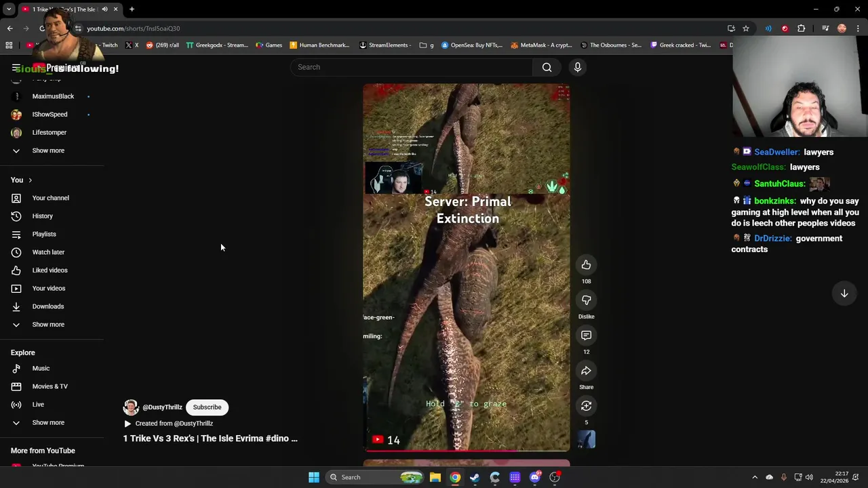Screen dimensions: 868x488
Task: Expand the You section chevron
Action: (x=30, y=180)
